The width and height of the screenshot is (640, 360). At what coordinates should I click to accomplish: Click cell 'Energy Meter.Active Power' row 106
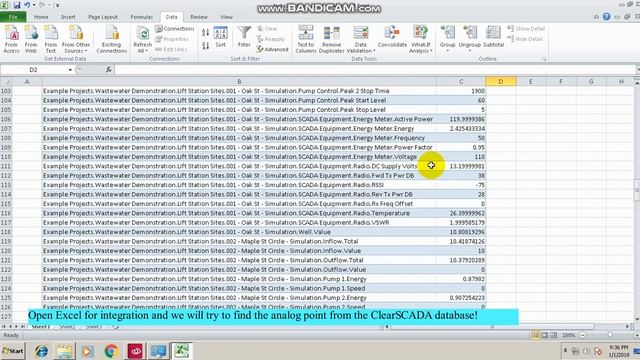239,119
